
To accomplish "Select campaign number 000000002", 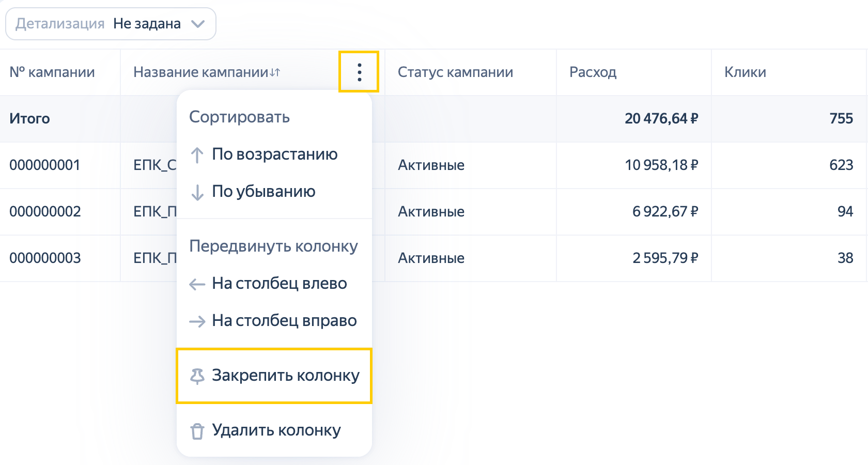I will point(45,212).
